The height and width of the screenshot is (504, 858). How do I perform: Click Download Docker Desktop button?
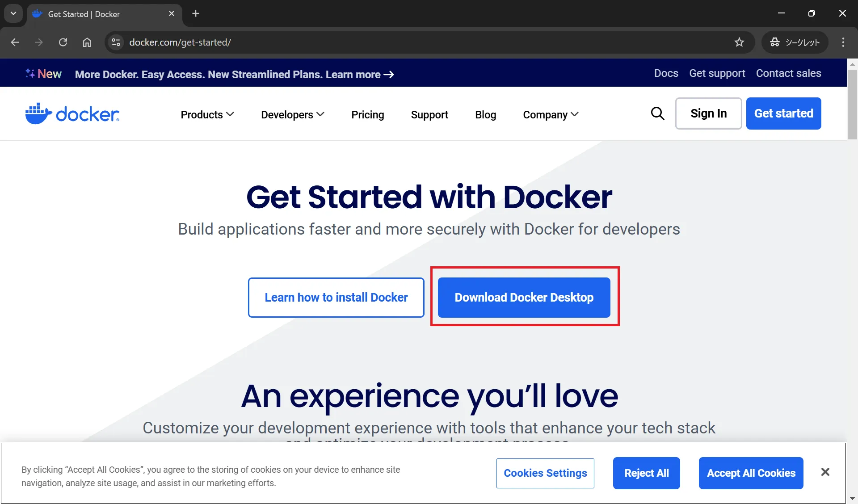pos(524,298)
